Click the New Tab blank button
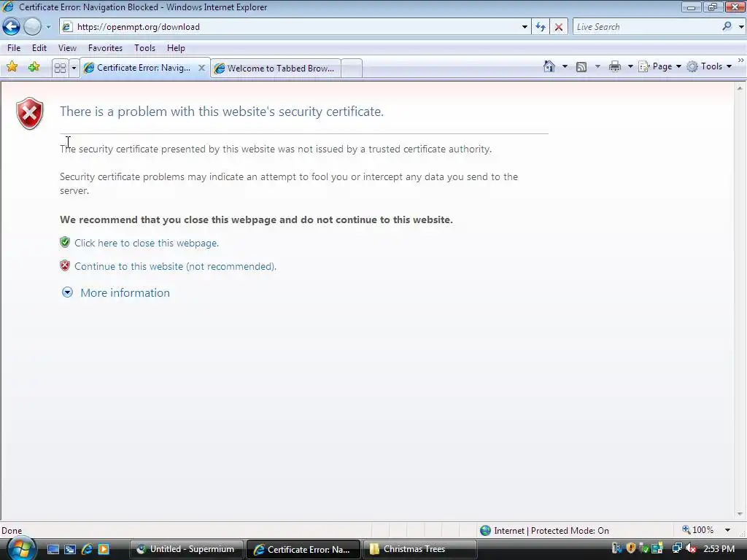The width and height of the screenshot is (747, 560). 352,68
